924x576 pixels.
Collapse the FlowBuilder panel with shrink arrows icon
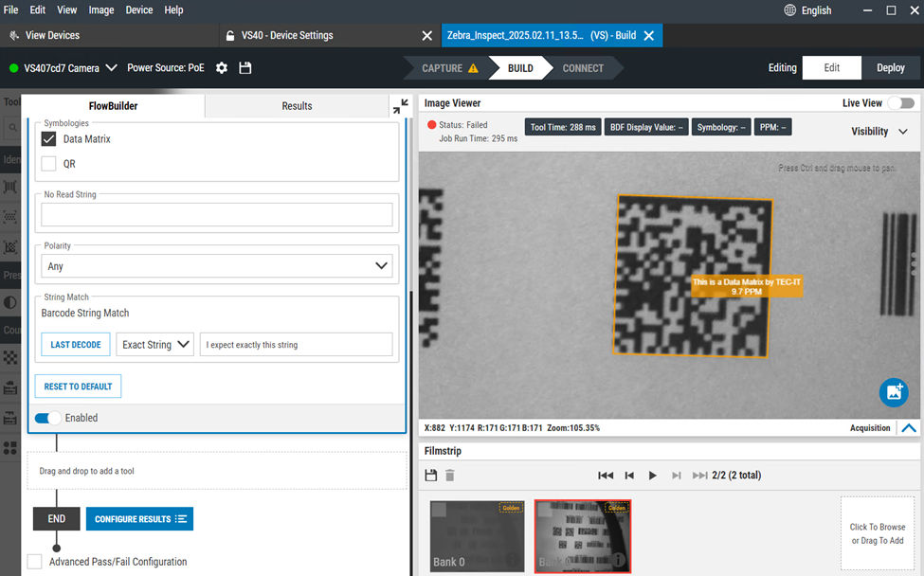[401, 106]
